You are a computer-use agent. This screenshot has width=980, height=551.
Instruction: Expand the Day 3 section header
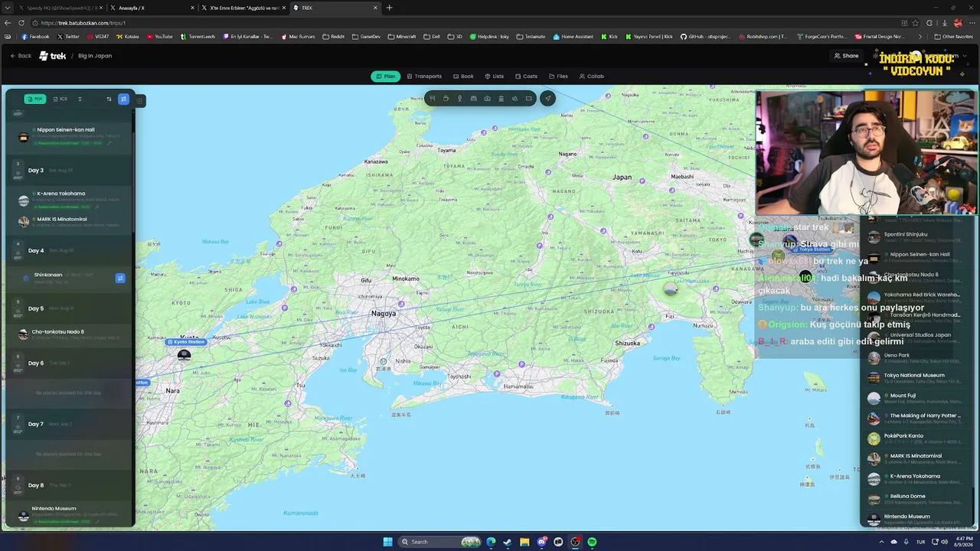coord(69,170)
